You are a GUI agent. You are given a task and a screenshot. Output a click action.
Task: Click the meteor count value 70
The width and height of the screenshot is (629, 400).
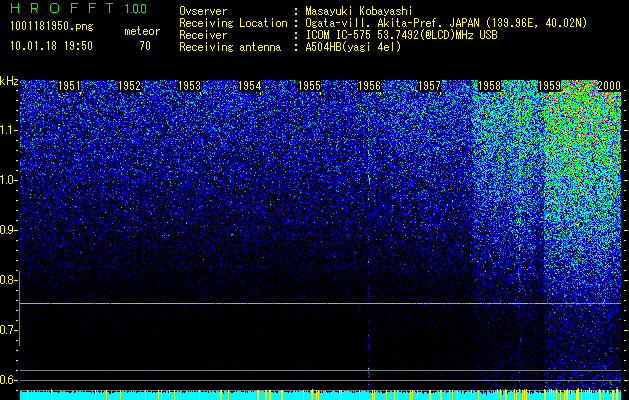[145, 46]
